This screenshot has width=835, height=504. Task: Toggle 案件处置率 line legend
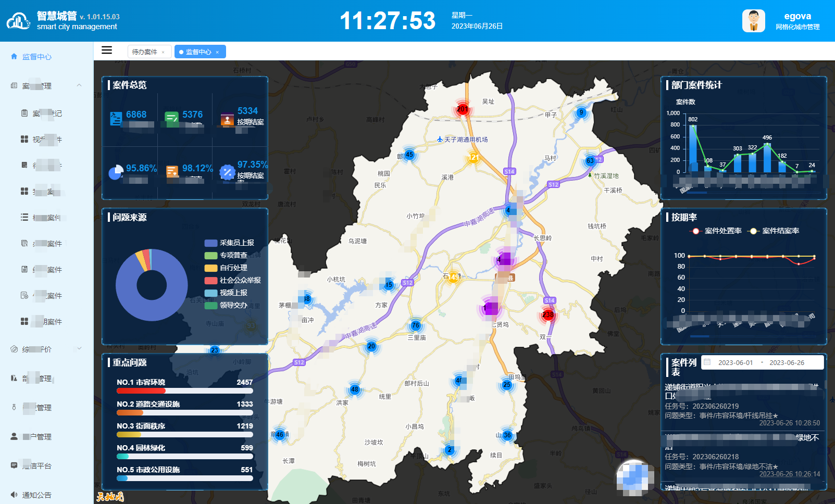(716, 231)
